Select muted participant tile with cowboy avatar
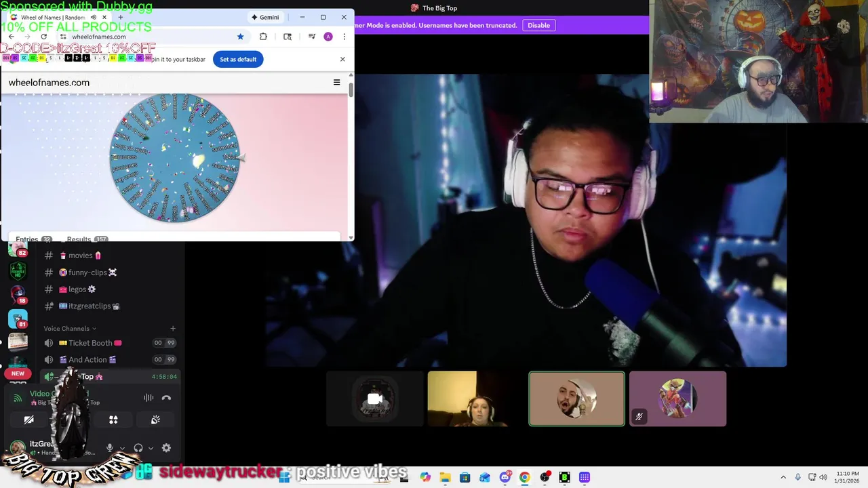 click(678, 399)
